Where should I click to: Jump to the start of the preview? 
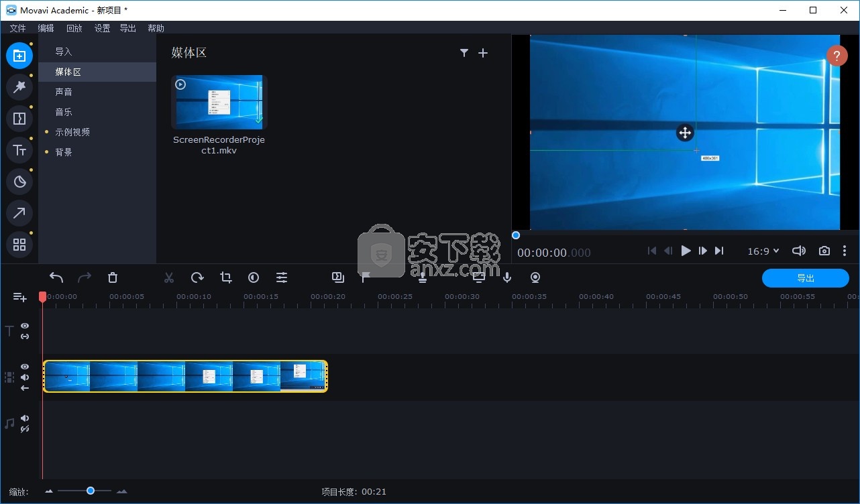[x=651, y=251]
